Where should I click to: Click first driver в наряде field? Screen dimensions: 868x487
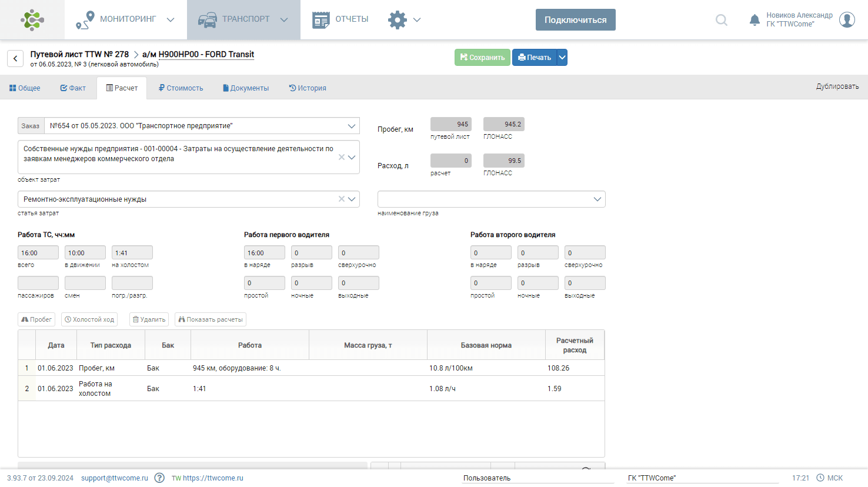tap(265, 252)
